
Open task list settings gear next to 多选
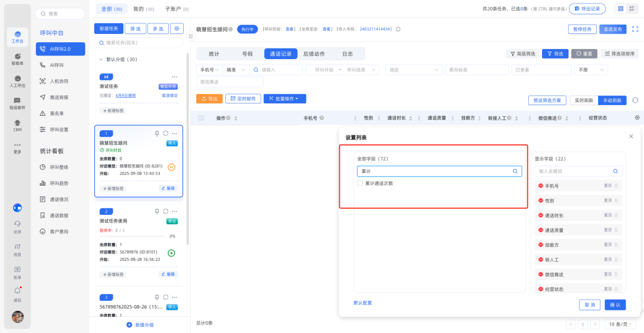coord(177,29)
